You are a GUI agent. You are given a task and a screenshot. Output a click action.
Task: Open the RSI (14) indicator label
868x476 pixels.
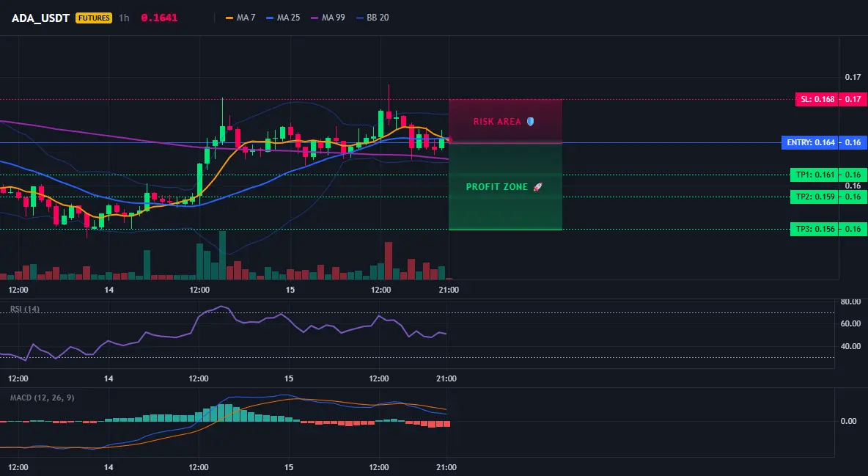pyautogui.click(x=25, y=309)
